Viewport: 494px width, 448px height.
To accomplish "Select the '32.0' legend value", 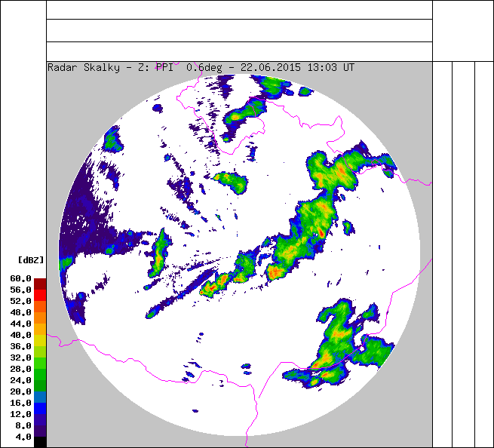I will [x=21, y=358].
